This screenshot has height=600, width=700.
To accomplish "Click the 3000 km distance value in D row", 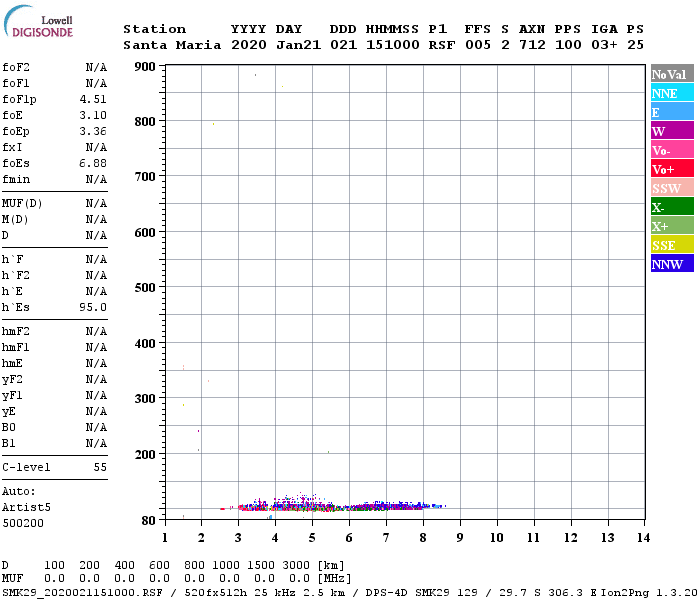I will point(296,566).
